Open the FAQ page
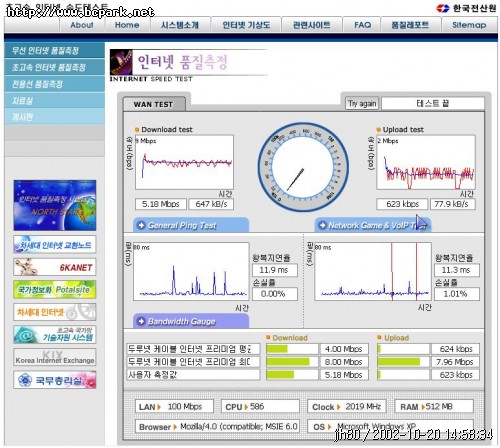The height and width of the screenshot is (448, 500). pos(362,25)
